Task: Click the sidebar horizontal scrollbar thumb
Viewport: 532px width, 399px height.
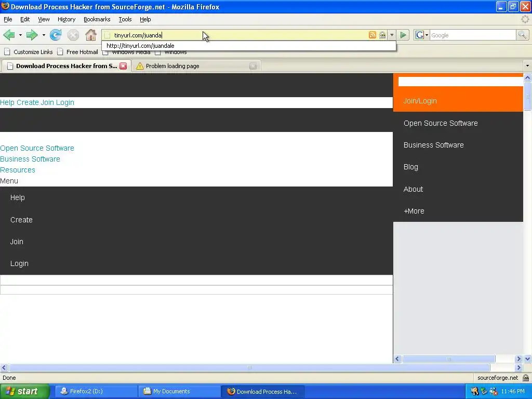Action: click(448, 358)
